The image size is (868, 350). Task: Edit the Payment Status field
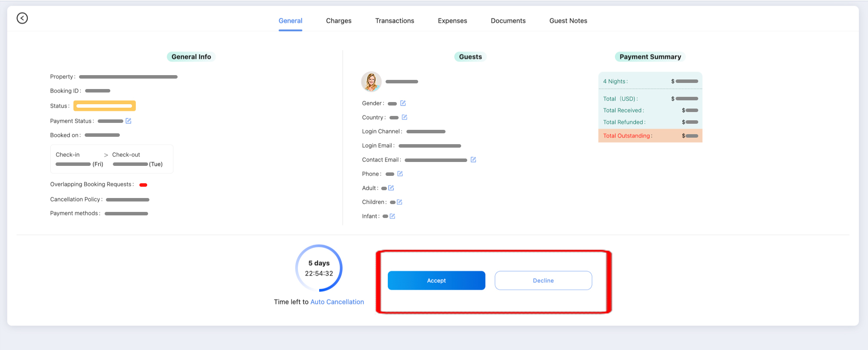(129, 121)
